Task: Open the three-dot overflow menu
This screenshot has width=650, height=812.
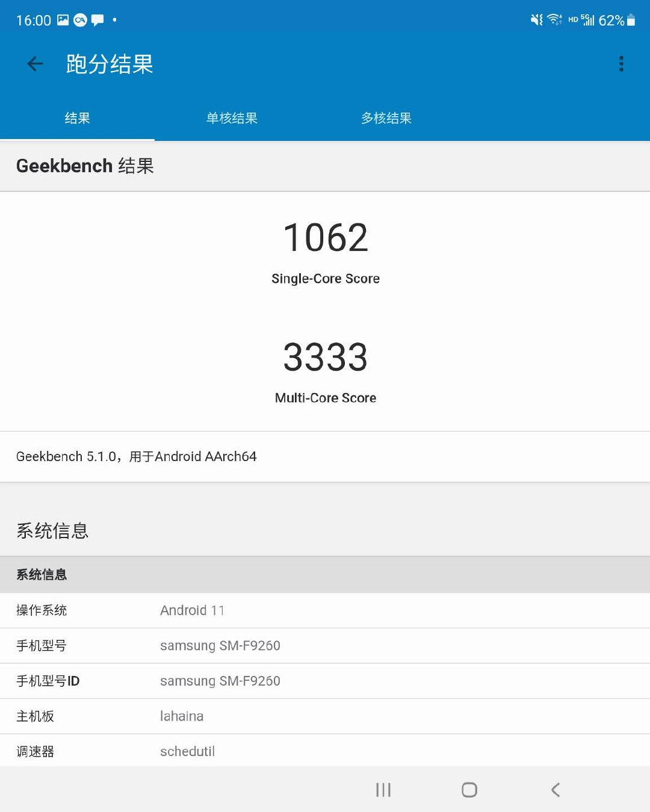Action: [x=621, y=64]
